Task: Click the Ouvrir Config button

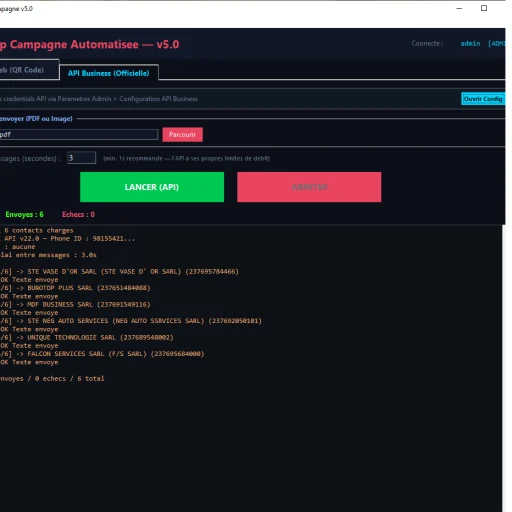Action: [x=483, y=99]
